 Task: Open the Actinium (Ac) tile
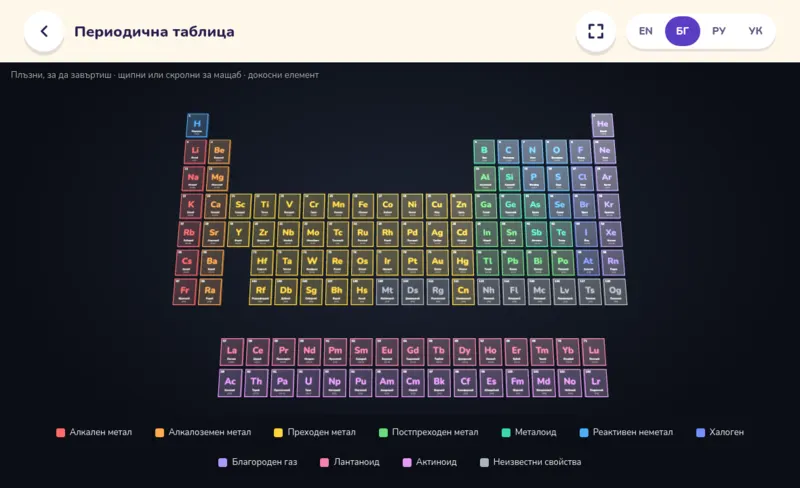pyautogui.click(x=230, y=383)
